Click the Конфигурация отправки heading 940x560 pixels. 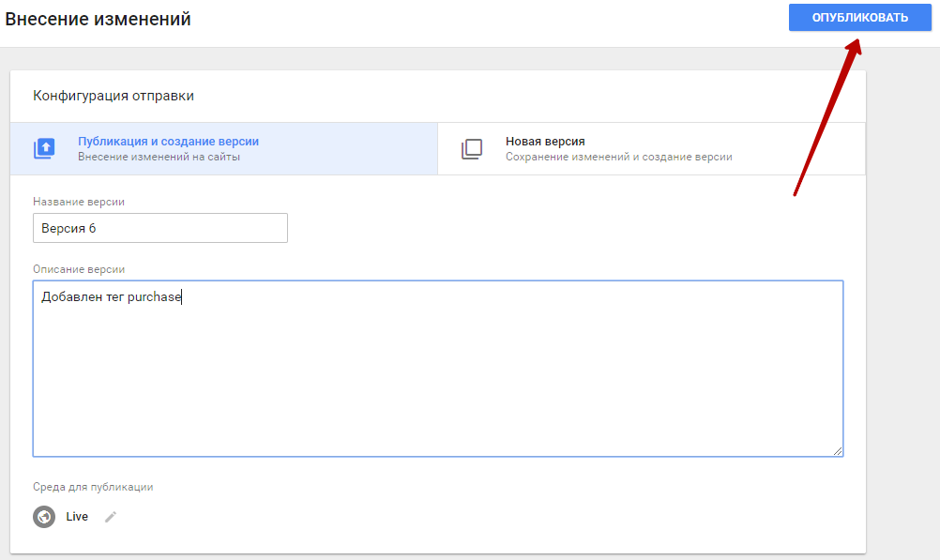coord(114,96)
